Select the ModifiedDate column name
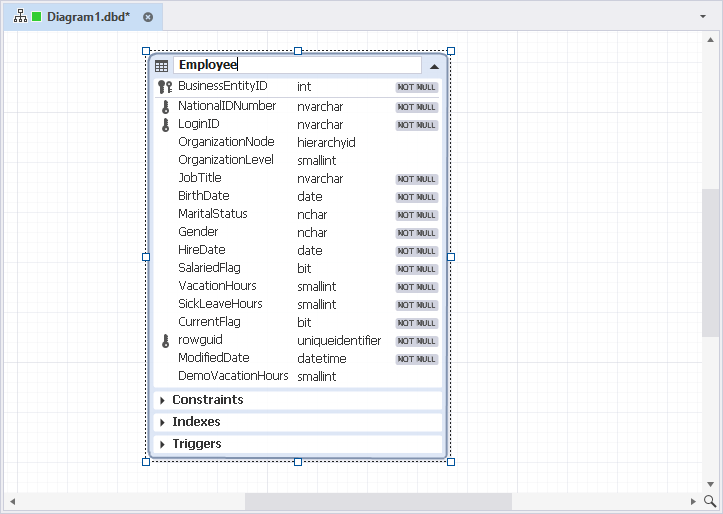 click(x=213, y=358)
